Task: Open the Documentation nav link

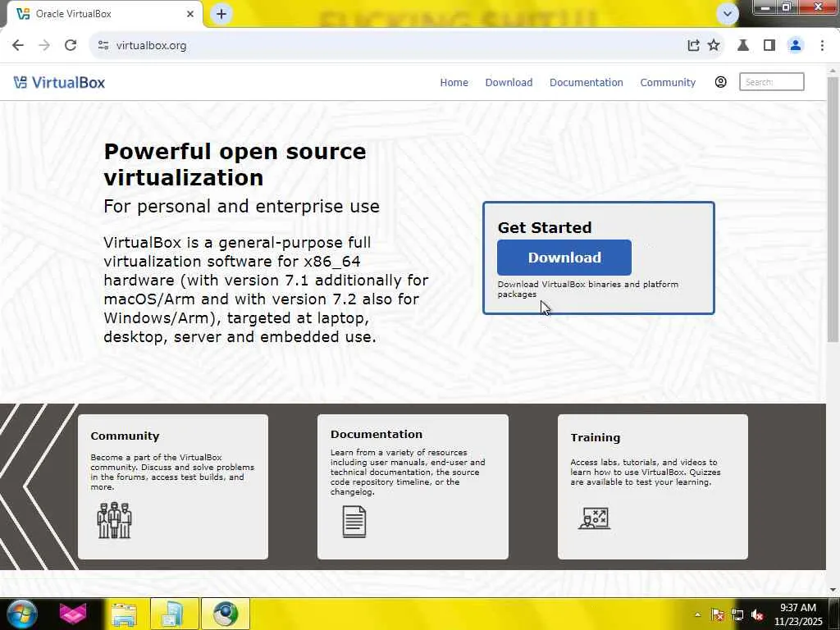Action: coord(586,83)
